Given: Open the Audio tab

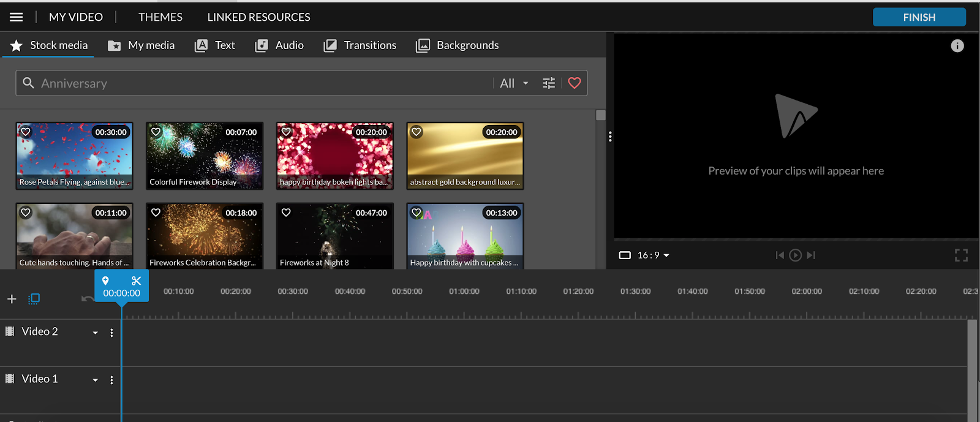Looking at the screenshot, I should (279, 45).
